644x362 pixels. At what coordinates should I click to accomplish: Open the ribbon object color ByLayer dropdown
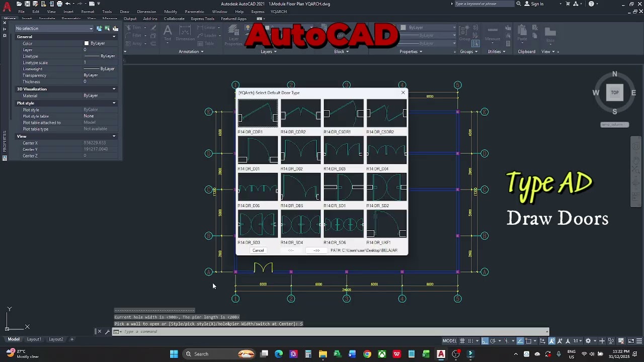click(x=428, y=27)
